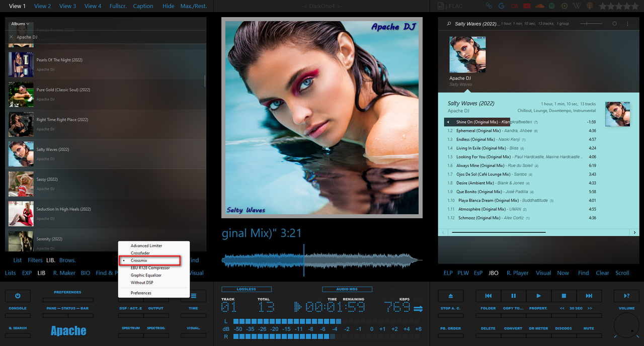Rate track with the first star
Viewport: 644px width, 346px height.
point(602,6)
